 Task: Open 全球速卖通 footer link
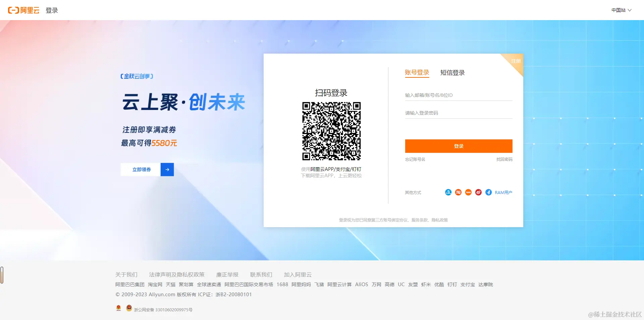point(209,284)
